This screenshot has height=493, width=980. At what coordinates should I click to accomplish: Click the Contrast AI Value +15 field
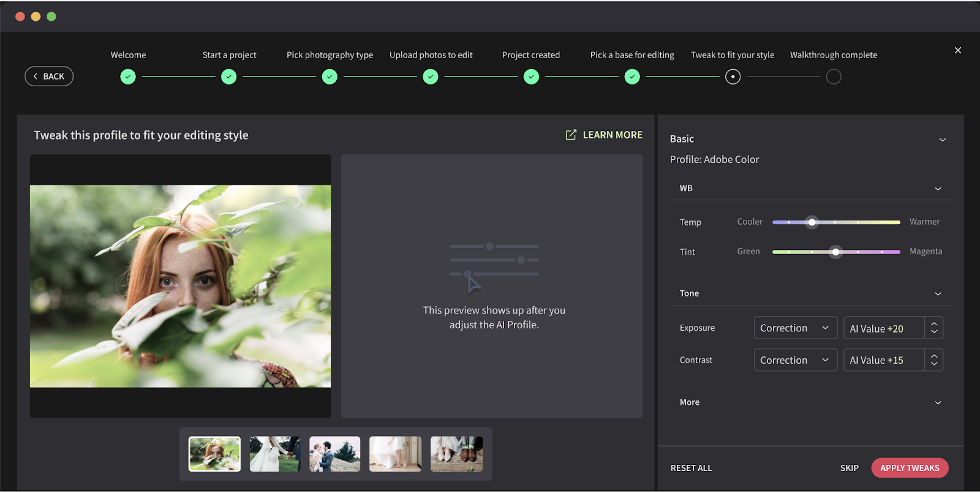pos(884,360)
